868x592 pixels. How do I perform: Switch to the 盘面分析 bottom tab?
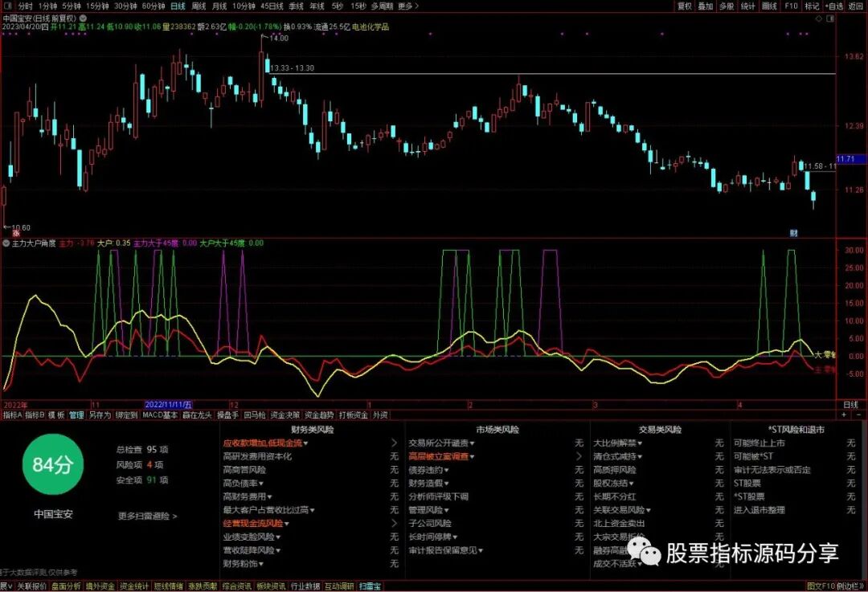[66, 586]
